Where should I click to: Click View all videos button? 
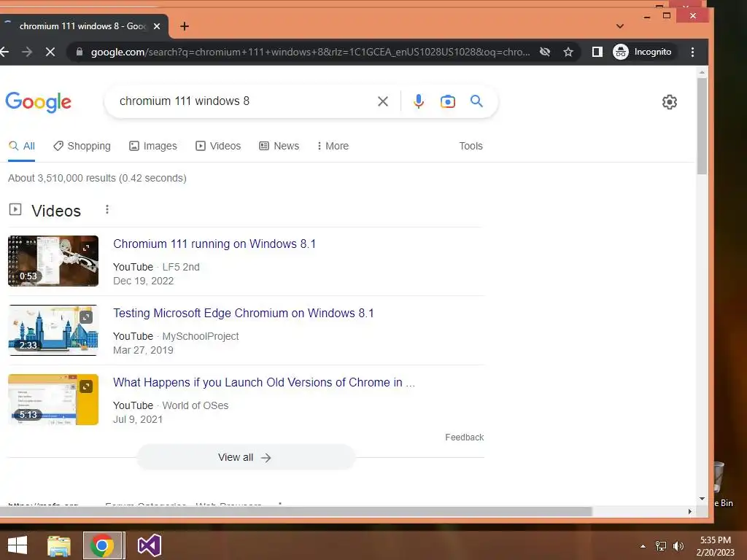[x=246, y=458]
